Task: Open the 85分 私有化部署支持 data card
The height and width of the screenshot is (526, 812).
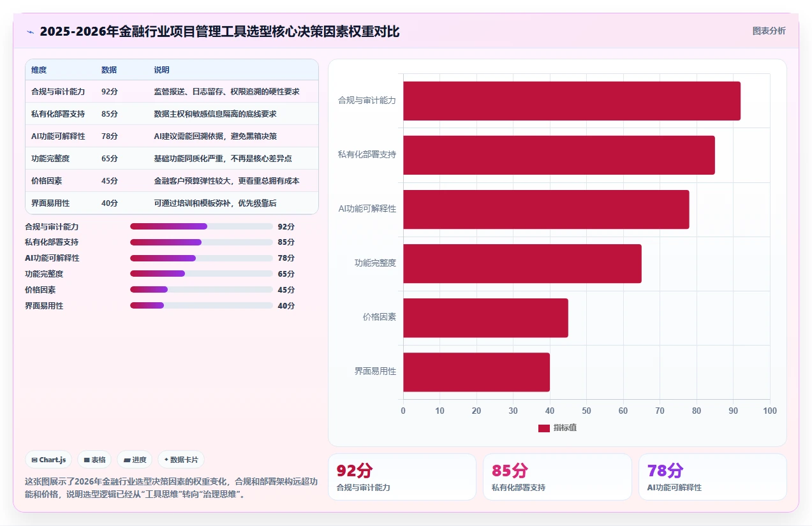Action: tap(557, 477)
